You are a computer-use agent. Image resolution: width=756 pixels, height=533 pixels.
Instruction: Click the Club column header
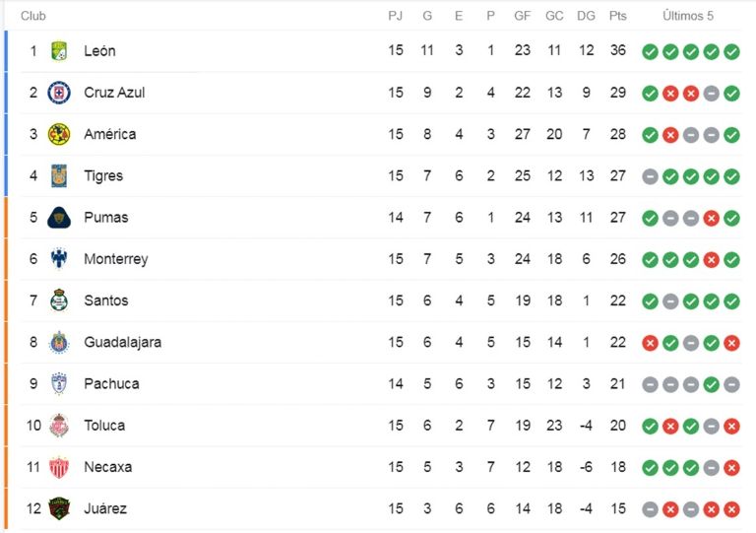tap(33, 16)
